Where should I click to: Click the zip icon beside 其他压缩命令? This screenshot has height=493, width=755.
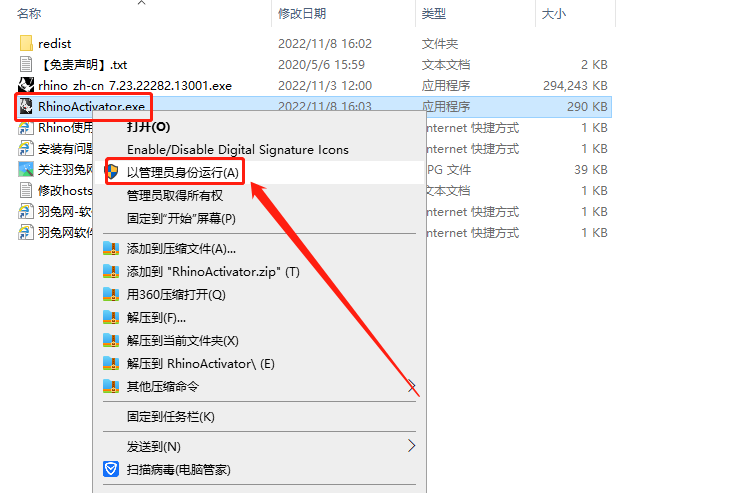111,387
